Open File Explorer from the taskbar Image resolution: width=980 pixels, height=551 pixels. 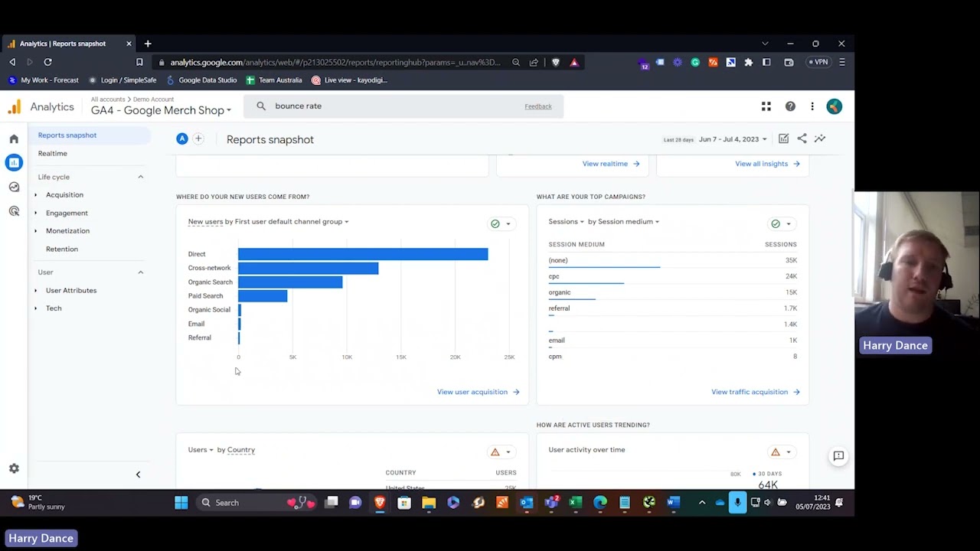tap(429, 503)
